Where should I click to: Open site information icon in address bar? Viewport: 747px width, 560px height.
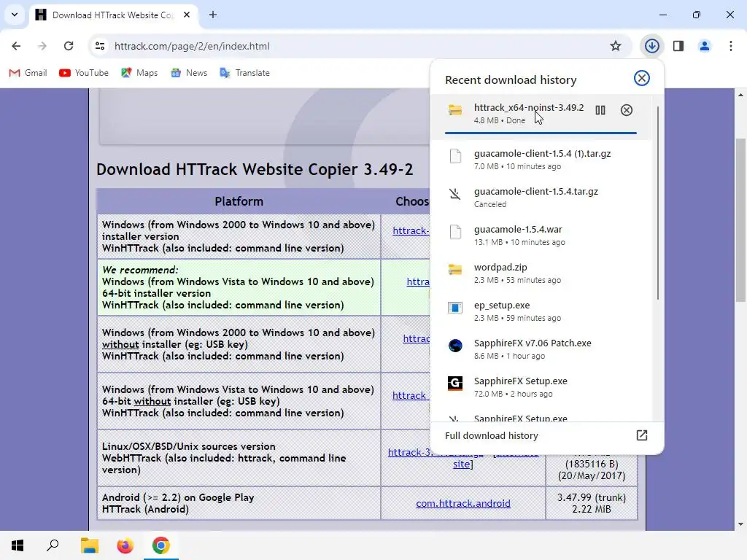click(x=100, y=46)
